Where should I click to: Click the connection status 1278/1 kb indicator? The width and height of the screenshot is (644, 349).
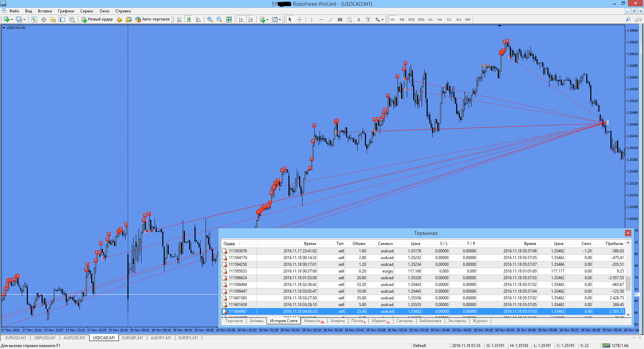click(x=615, y=345)
